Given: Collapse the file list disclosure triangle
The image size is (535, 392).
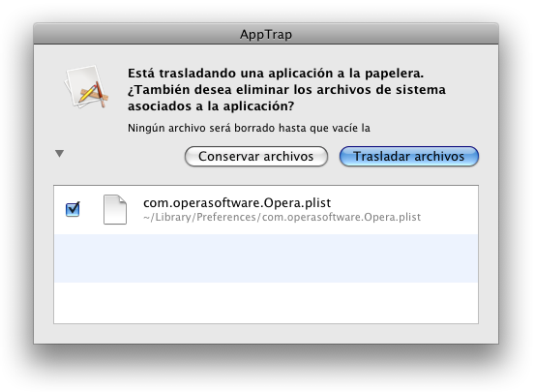Looking at the screenshot, I should 59,154.
